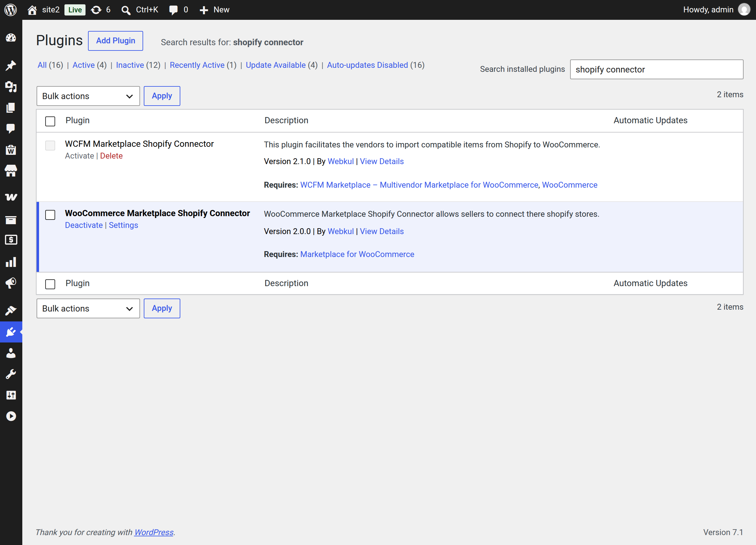Open WCFM Marketplace Multivendor required plugin link

419,185
